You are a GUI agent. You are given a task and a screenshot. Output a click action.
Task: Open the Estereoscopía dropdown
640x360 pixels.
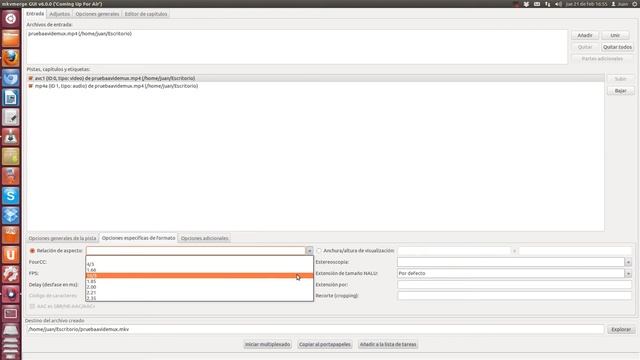pyautogui.click(x=628, y=262)
